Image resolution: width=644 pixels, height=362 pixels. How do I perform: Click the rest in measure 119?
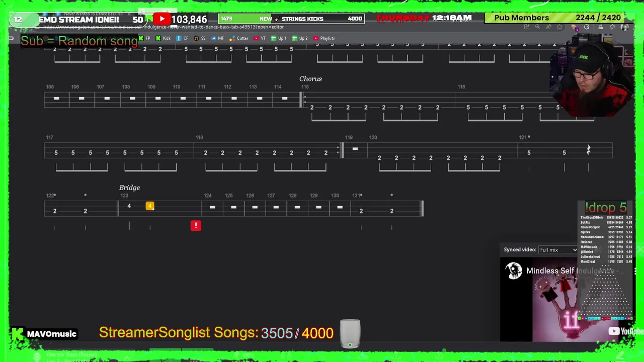click(x=355, y=149)
